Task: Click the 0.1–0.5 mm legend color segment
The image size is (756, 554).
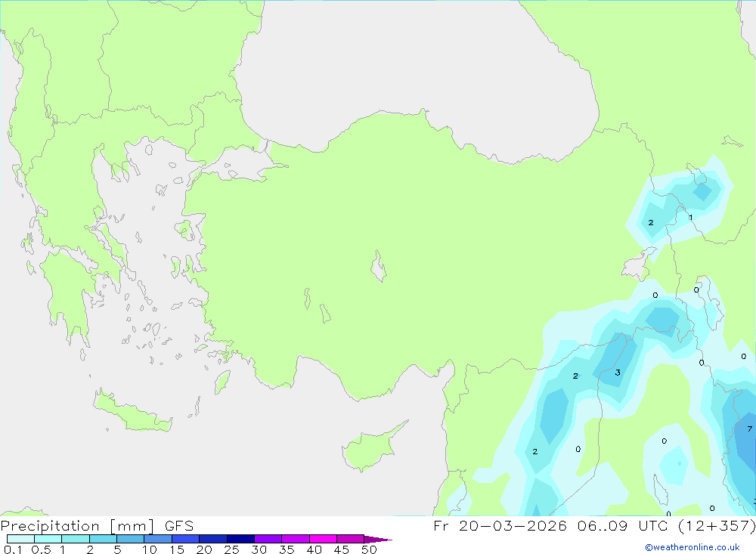Action: pyautogui.click(x=20, y=539)
